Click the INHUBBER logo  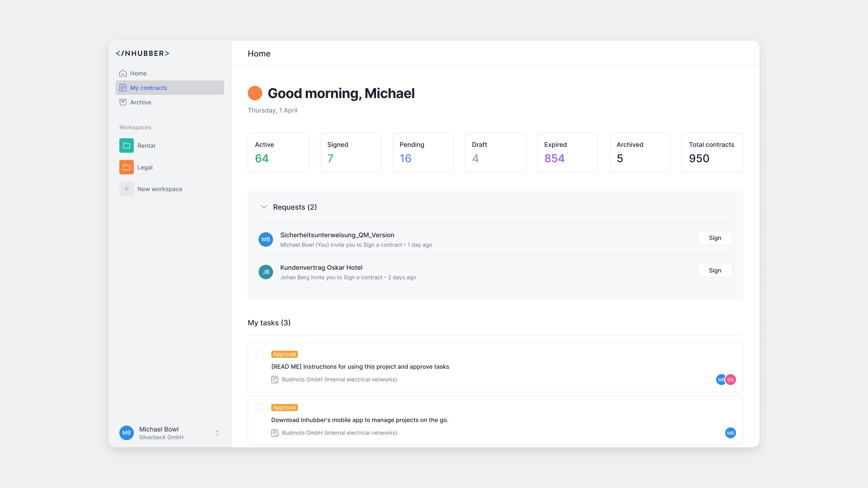pos(142,53)
